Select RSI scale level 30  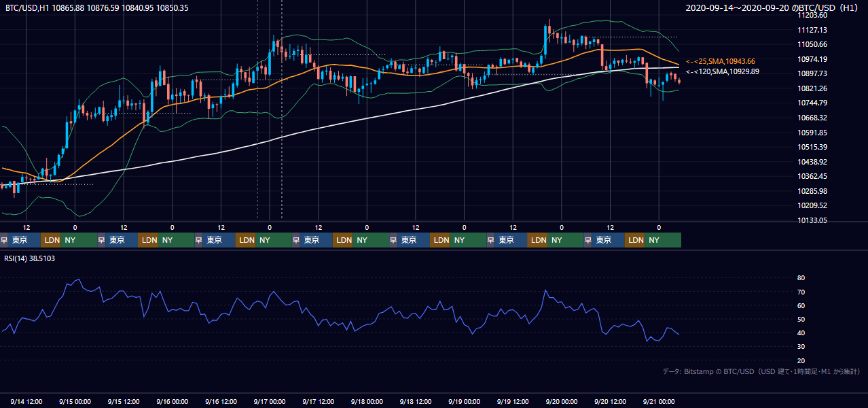click(801, 347)
